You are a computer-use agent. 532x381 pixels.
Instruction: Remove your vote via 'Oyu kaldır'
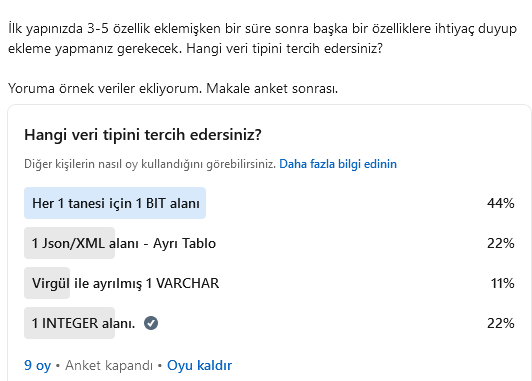point(200,365)
